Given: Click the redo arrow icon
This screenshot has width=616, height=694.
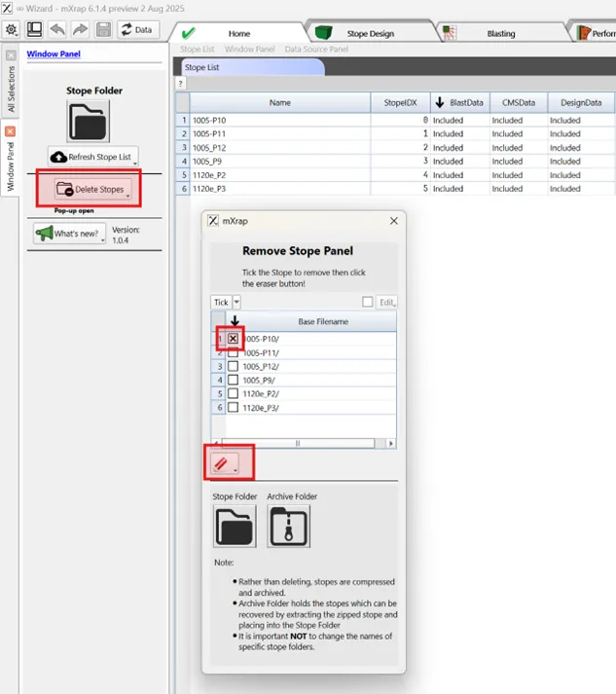Looking at the screenshot, I should 78,30.
